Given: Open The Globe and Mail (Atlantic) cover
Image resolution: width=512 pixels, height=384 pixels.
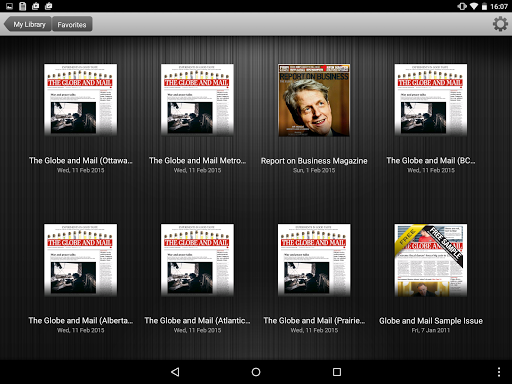Looking at the screenshot, I should click(197, 260).
